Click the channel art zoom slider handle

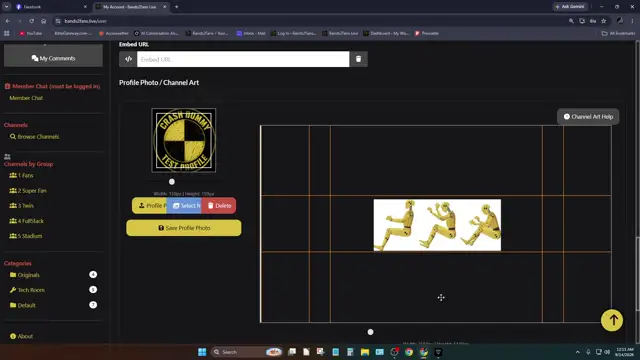370,332
